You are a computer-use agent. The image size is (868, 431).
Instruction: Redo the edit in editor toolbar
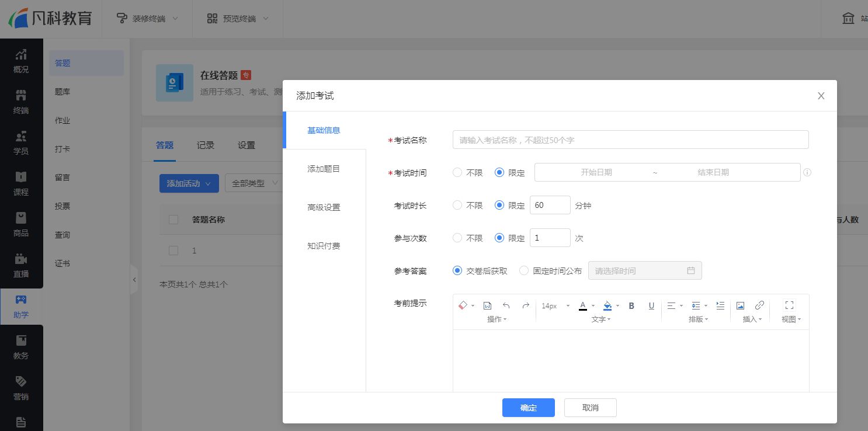tap(526, 305)
